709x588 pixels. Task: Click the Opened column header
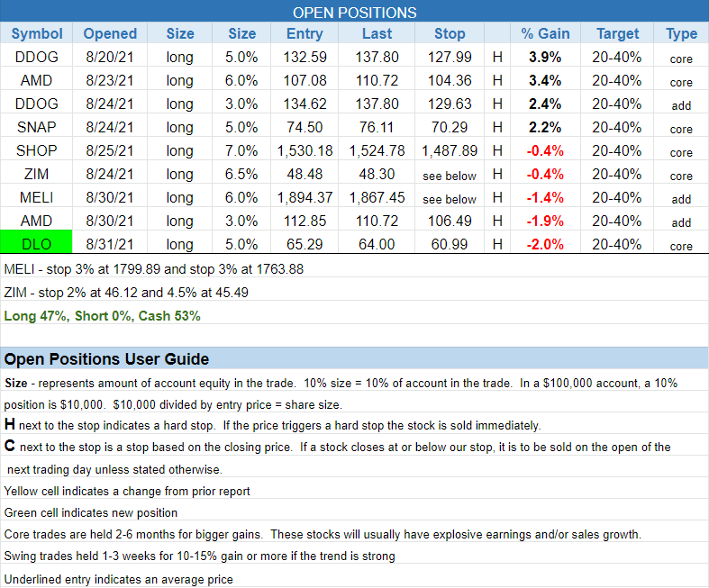click(110, 33)
